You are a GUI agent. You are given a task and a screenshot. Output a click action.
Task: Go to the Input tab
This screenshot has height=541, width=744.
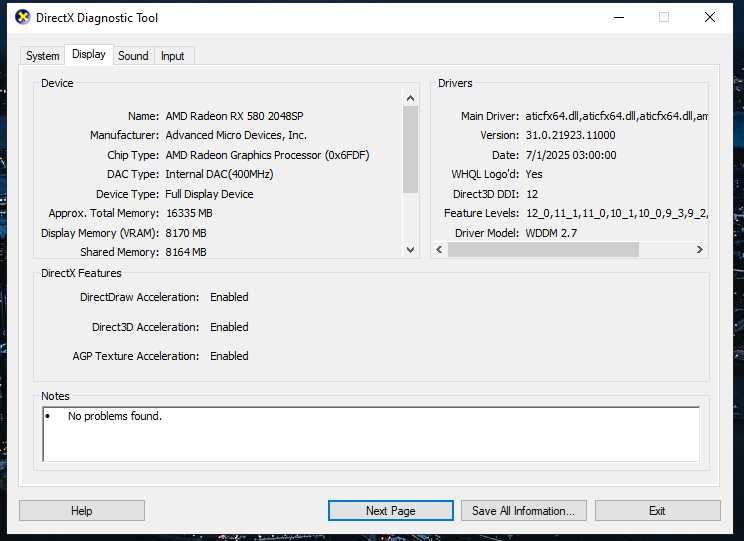point(173,56)
